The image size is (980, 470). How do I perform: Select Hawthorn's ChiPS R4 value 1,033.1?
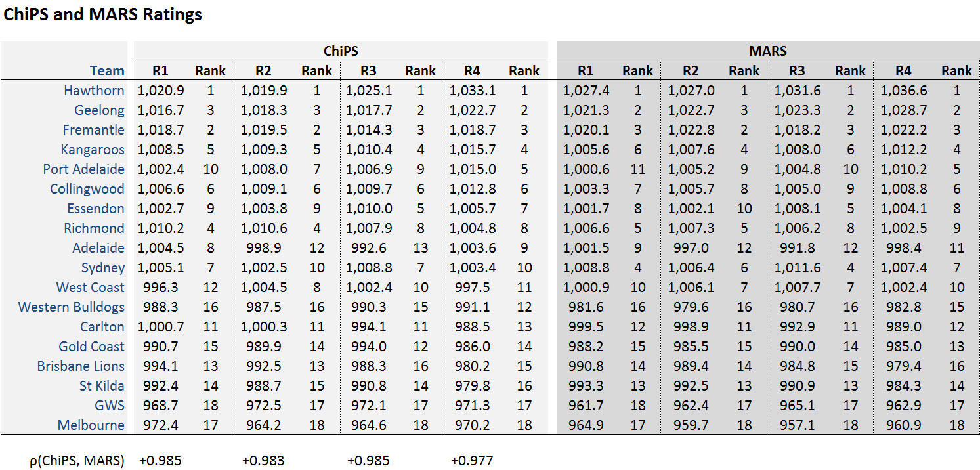[473, 91]
